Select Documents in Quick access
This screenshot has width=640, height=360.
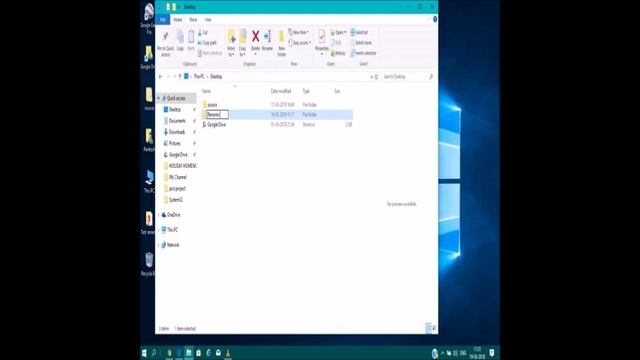tap(177, 121)
